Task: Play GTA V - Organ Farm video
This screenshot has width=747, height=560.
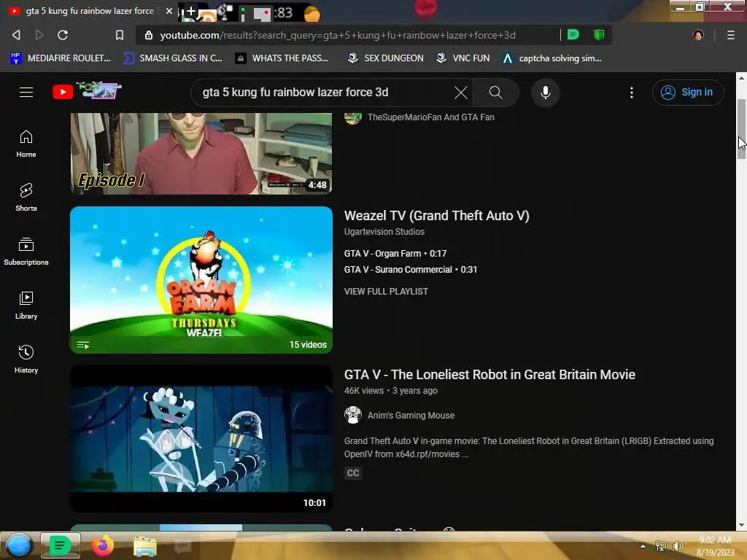Action: (395, 254)
